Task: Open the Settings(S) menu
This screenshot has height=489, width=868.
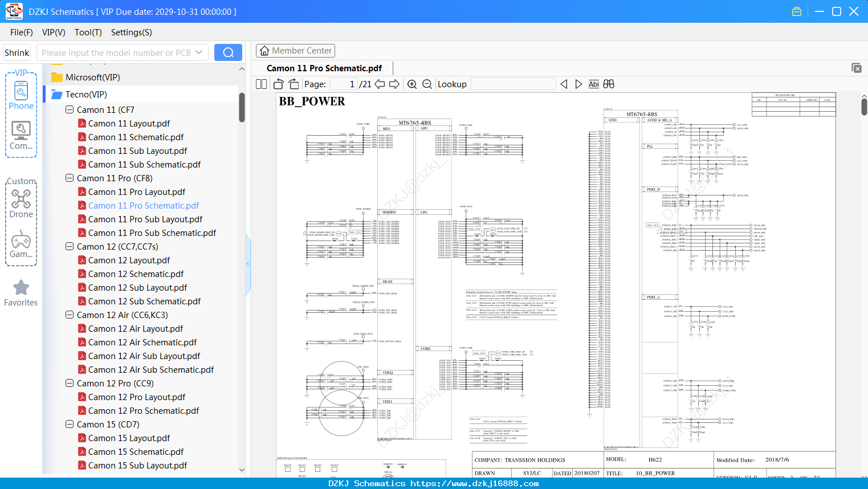Action: 132,32
